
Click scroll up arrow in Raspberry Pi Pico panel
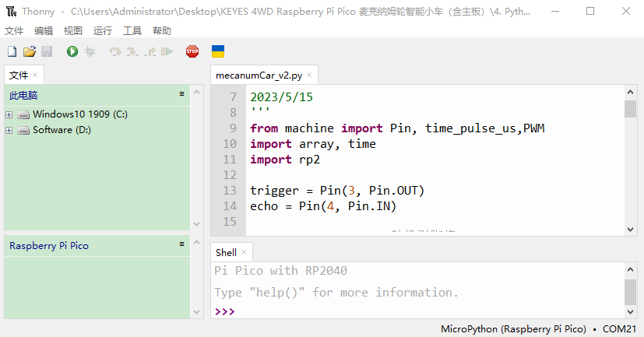click(x=197, y=243)
